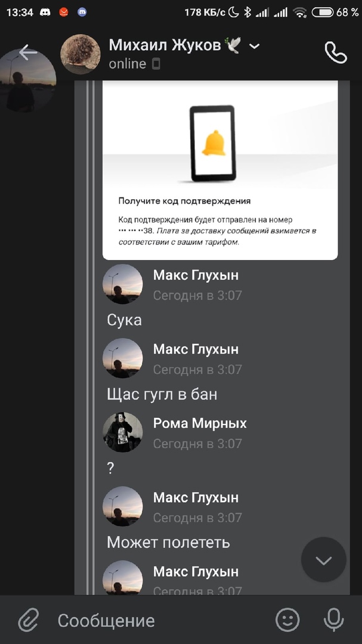Click Макс Глухын name above "Щас гугл в бан"

(196, 349)
